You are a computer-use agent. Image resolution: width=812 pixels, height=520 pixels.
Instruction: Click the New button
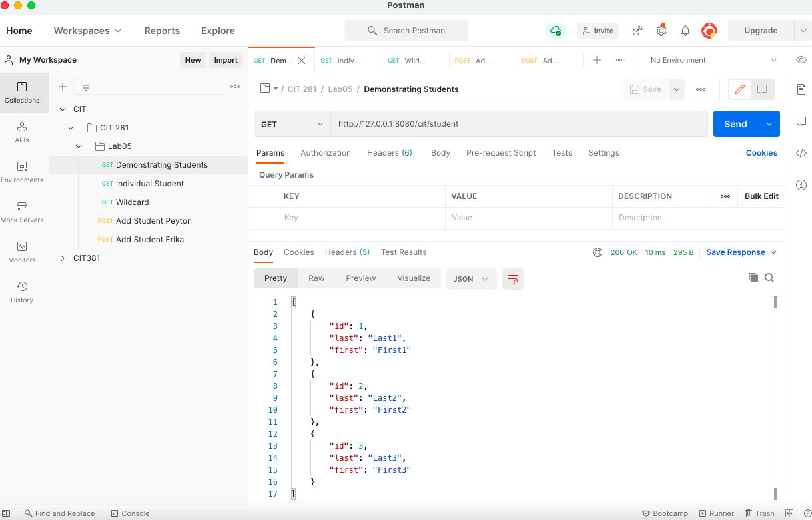point(193,60)
